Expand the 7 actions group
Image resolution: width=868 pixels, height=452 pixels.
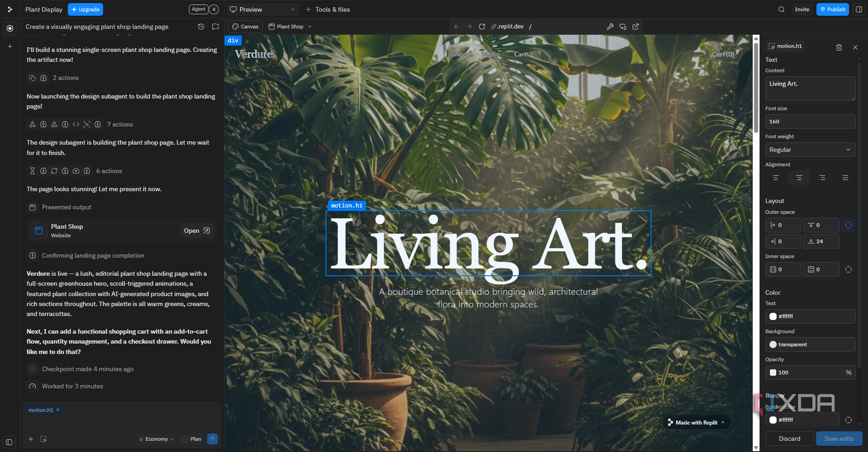coord(80,124)
